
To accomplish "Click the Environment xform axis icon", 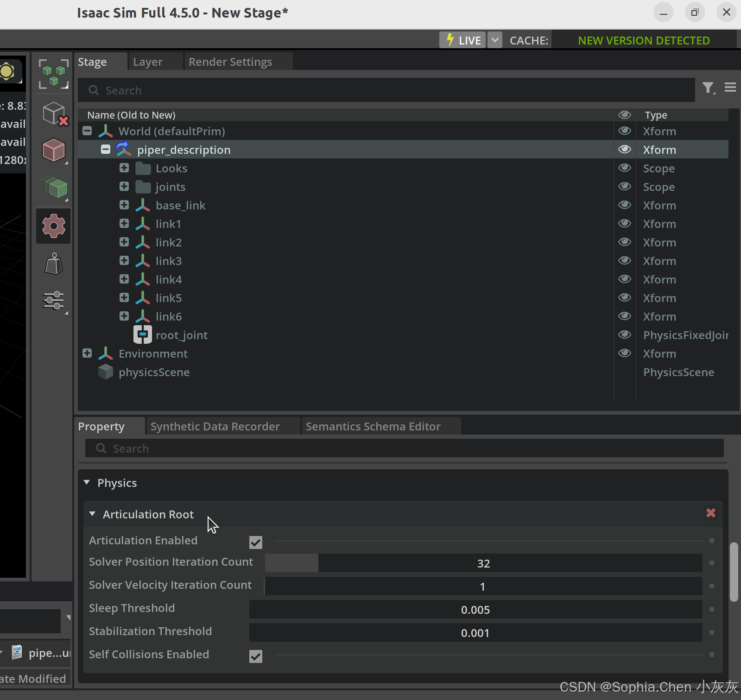I will pyautogui.click(x=106, y=353).
